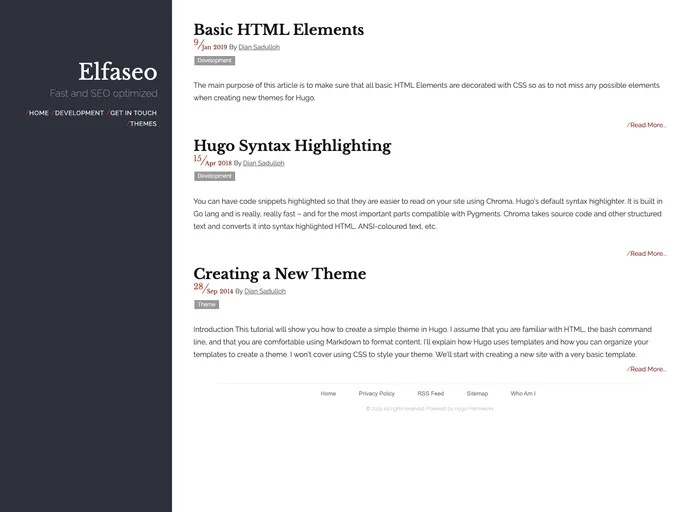Go to DEVELOPMENT in the sidebar menu
Viewport: 688px width, 512px height.
(x=79, y=113)
